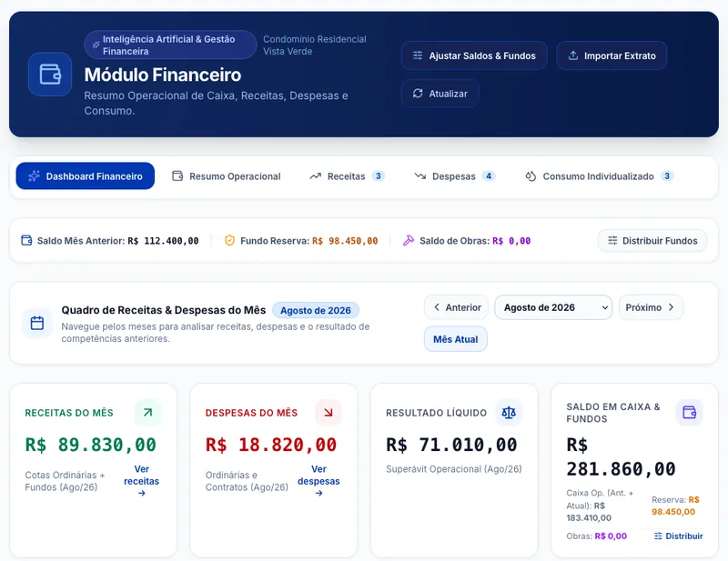Click the sliders icon on Ajustar Saldos & Fundos
The width and height of the screenshot is (728, 561).
(x=418, y=55)
